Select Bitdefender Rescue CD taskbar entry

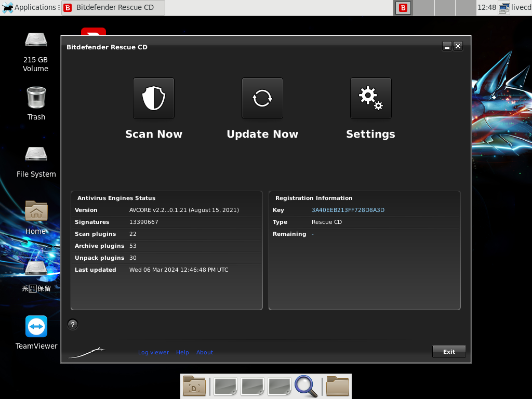[x=113, y=7]
